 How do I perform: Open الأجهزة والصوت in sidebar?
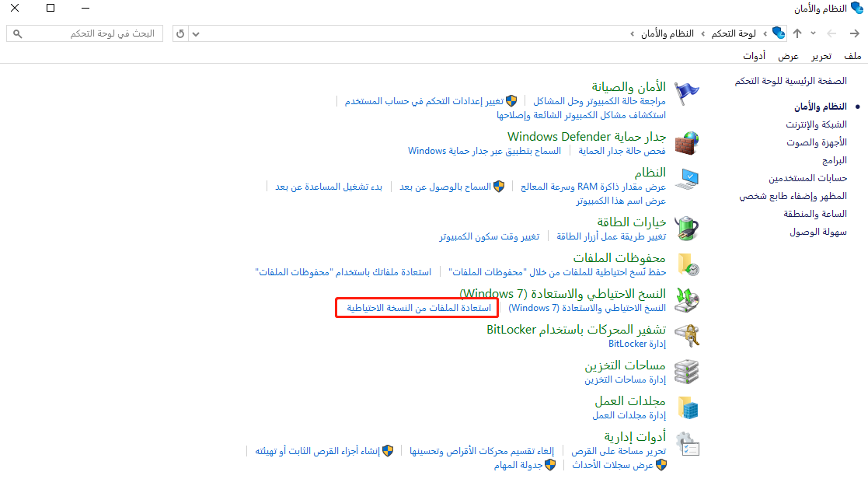coord(817,142)
